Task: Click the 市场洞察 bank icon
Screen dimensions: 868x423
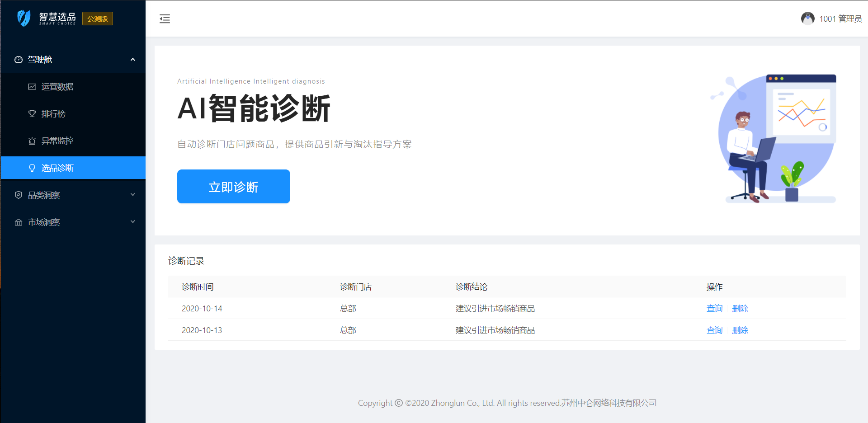Action: (19, 222)
